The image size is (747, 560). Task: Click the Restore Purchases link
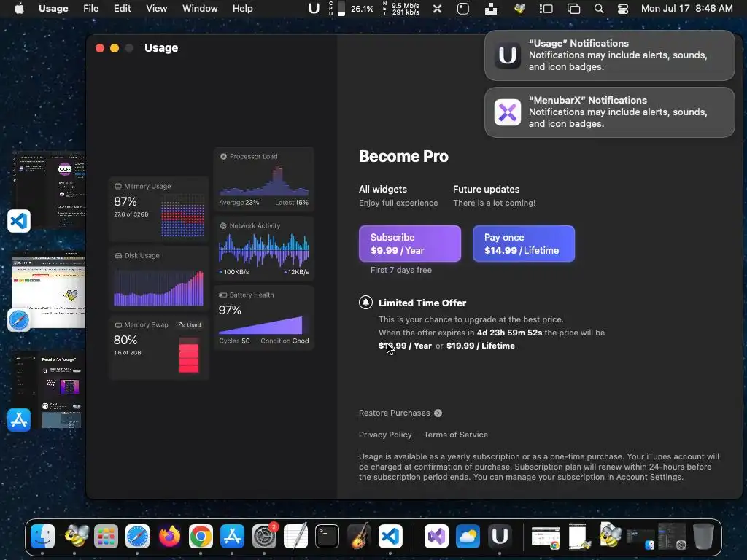[395, 413]
